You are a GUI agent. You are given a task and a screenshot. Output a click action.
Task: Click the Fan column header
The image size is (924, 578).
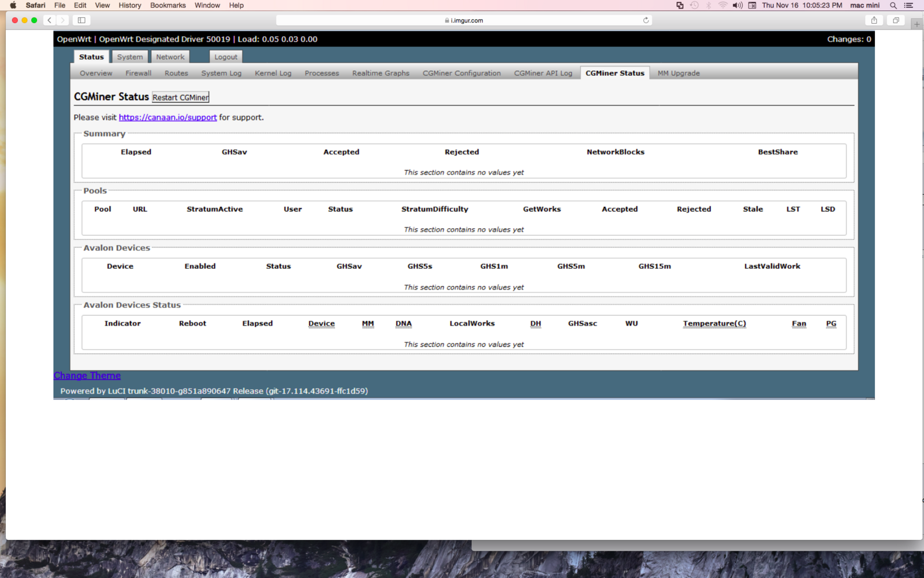799,324
